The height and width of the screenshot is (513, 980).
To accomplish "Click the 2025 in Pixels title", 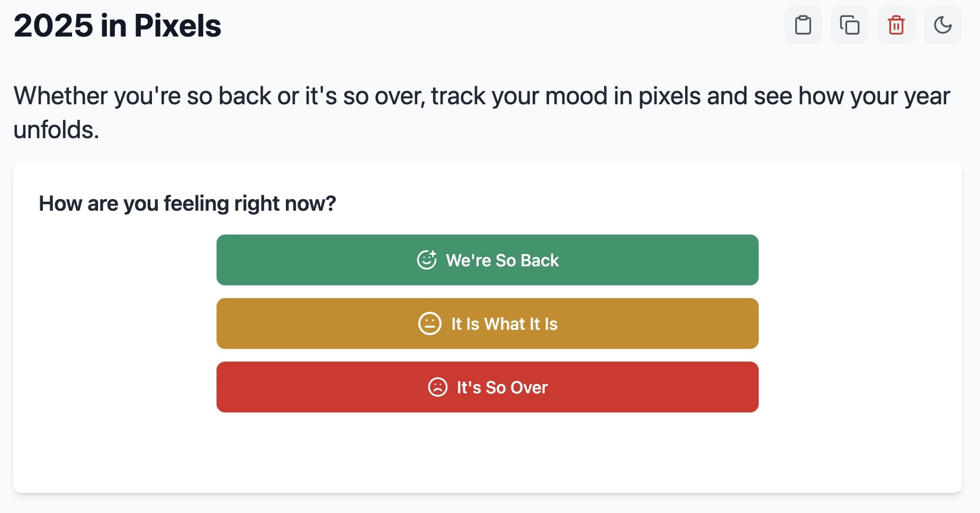I will point(117,25).
